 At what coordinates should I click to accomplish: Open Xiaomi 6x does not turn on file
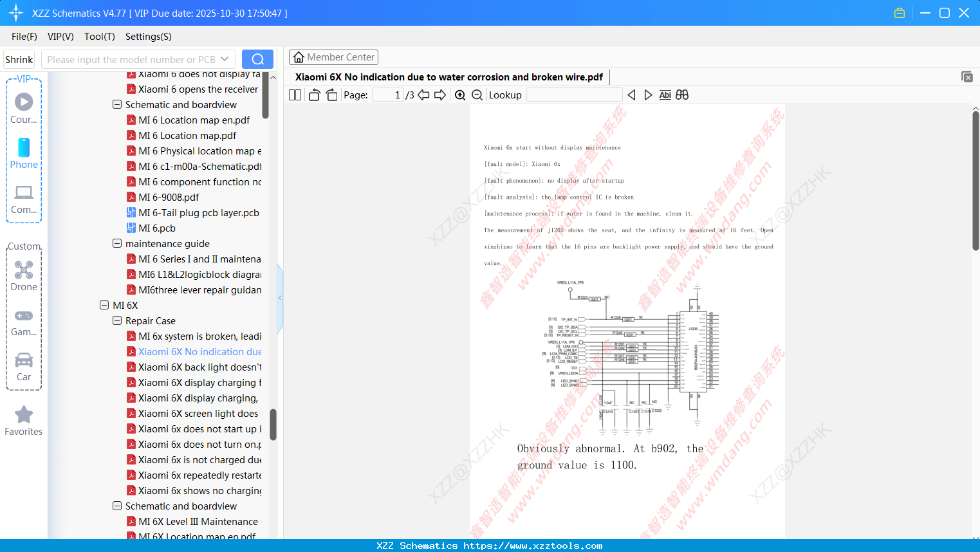click(194, 445)
